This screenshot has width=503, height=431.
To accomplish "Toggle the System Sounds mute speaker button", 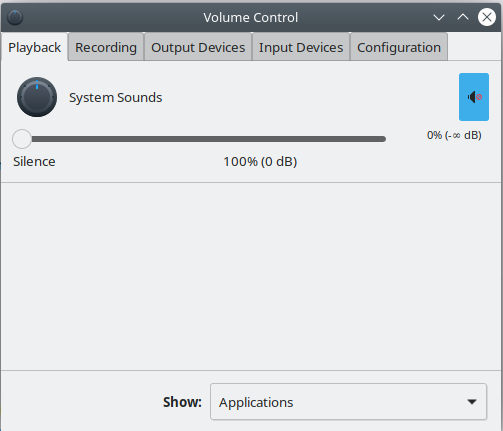I will 474,97.
